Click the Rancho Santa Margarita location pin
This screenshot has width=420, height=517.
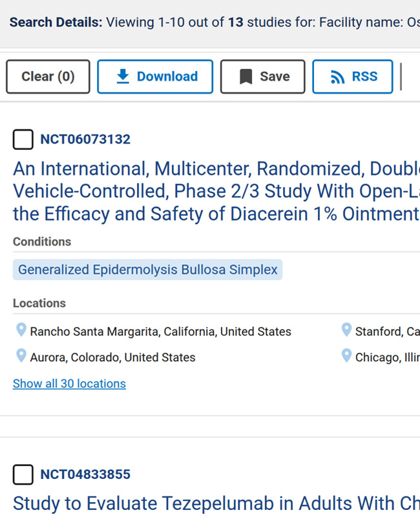tap(21, 330)
